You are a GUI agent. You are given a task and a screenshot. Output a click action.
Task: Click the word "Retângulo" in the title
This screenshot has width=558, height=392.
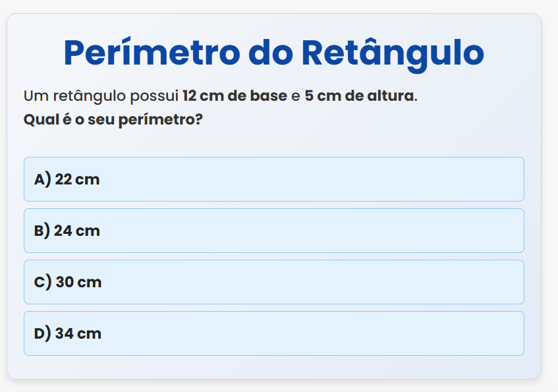[x=393, y=53]
